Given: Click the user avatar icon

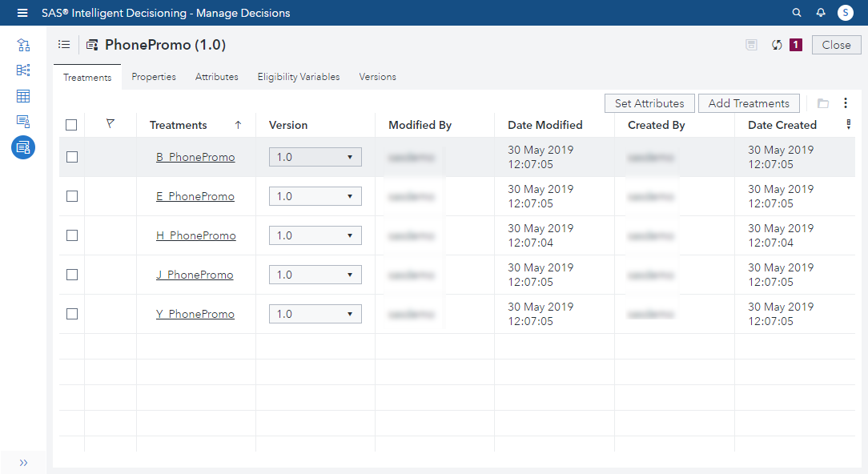Looking at the screenshot, I should (x=846, y=13).
